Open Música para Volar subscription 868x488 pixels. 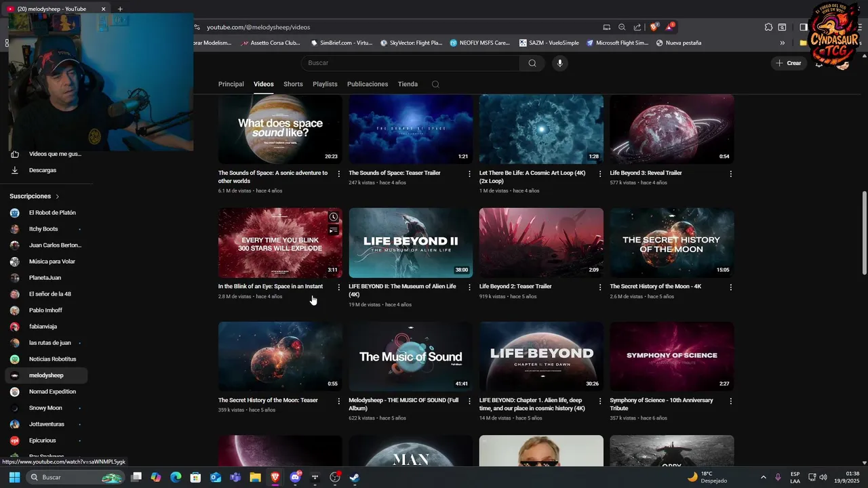pos(46,262)
